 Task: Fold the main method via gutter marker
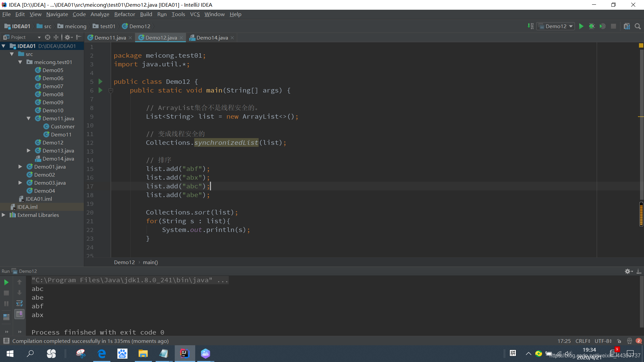click(111, 90)
